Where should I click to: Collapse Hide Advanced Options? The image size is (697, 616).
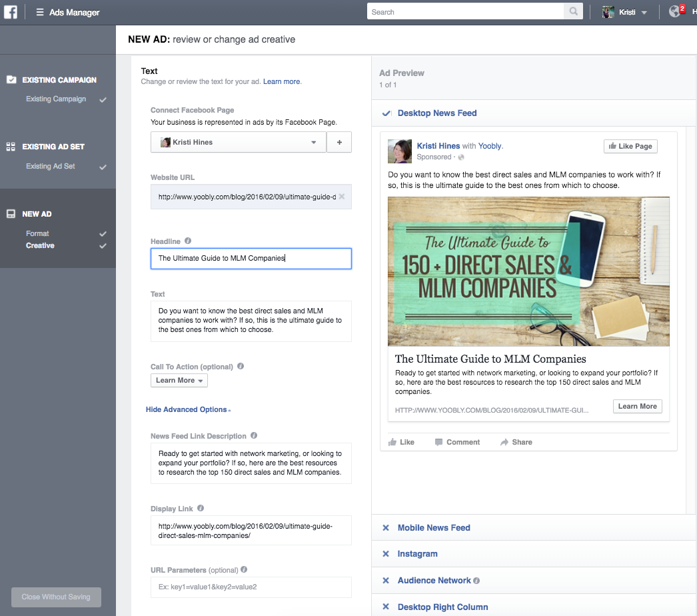(188, 409)
